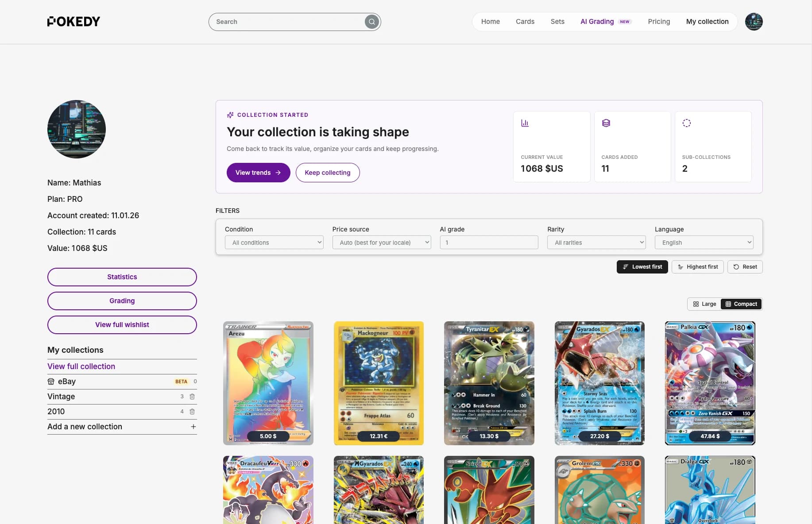Viewport: 812px width, 524px height.
Task: Open AI Grading page
Action: coord(597,22)
